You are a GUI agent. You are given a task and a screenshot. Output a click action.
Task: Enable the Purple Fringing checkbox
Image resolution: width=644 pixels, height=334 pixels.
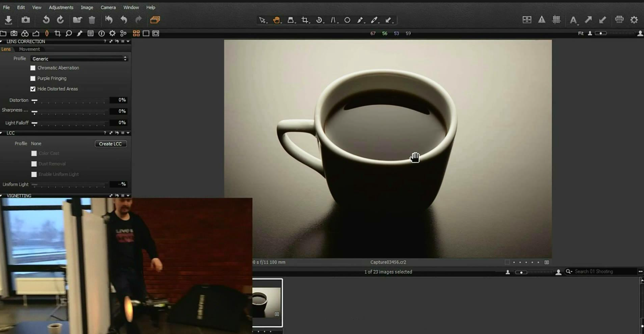coord(33,78)
